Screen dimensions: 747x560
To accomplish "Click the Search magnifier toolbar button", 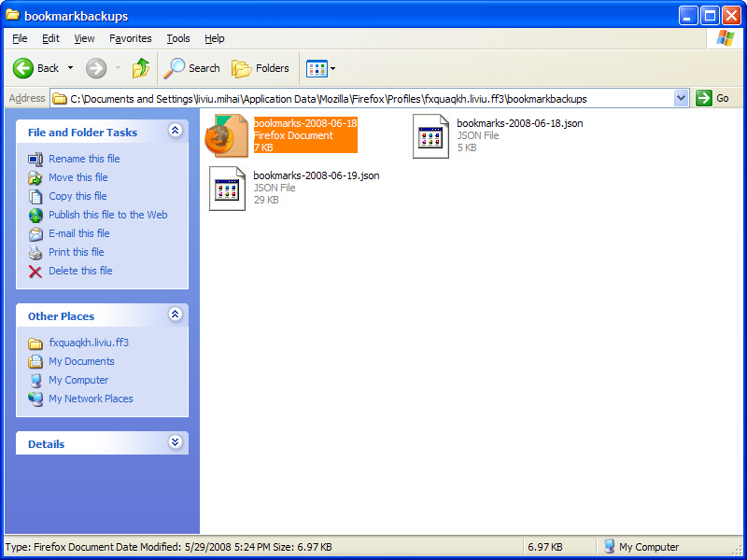I will pyautogui.click(x=191, y=68).
